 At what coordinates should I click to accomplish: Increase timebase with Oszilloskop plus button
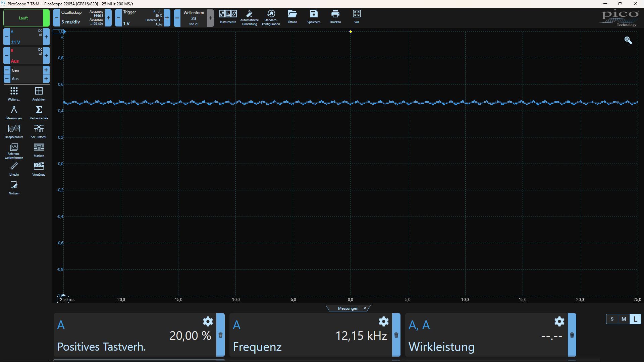click(108, 18)
